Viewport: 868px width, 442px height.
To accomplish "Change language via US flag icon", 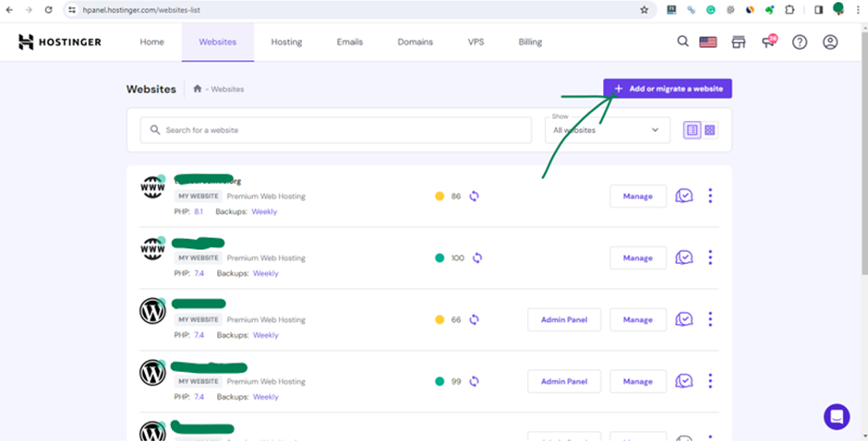I will (708, 42).
